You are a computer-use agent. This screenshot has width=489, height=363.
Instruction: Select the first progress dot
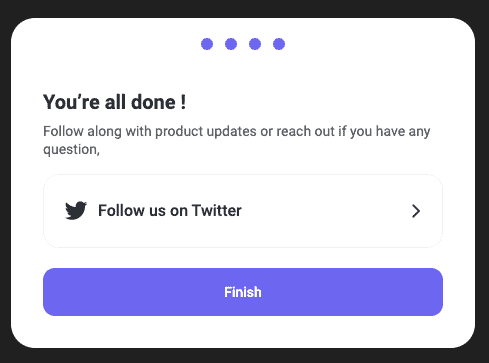click(207, 44)
